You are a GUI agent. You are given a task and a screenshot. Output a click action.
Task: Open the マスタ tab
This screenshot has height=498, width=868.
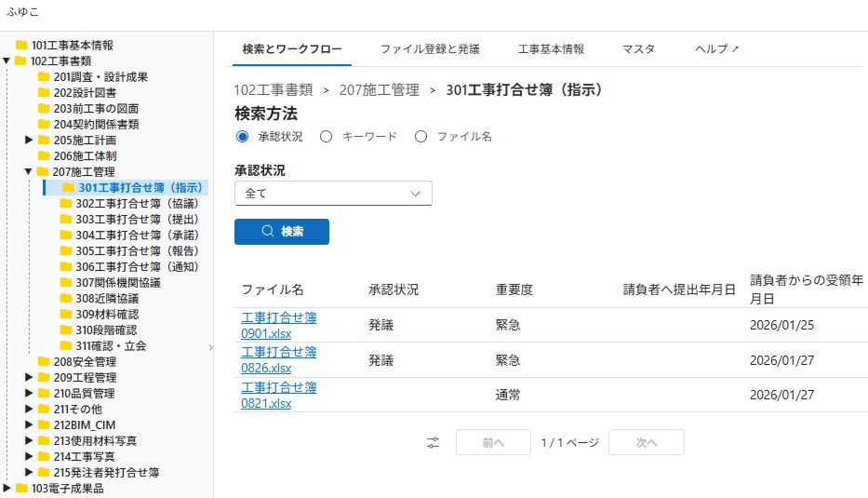tap(638, 49)
